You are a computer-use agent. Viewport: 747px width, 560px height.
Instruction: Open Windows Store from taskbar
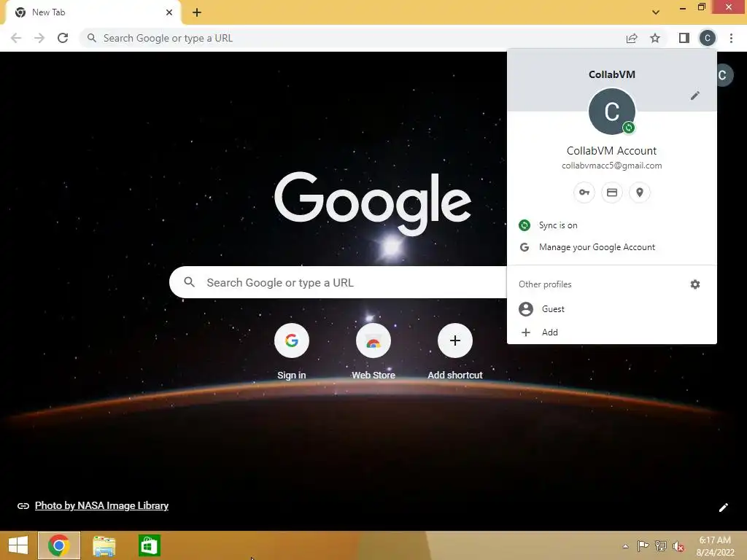[x=149, y=545]
